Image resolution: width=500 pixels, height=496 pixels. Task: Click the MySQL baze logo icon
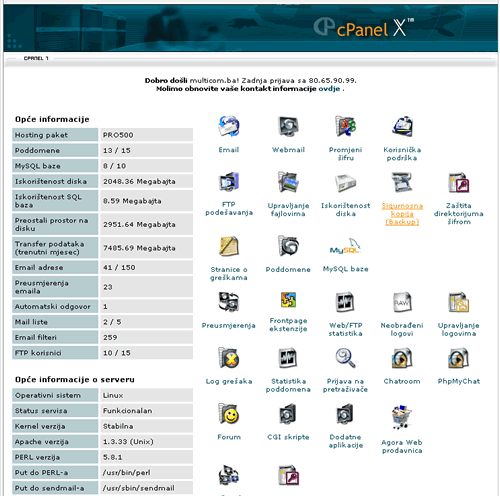coord(345,247)
